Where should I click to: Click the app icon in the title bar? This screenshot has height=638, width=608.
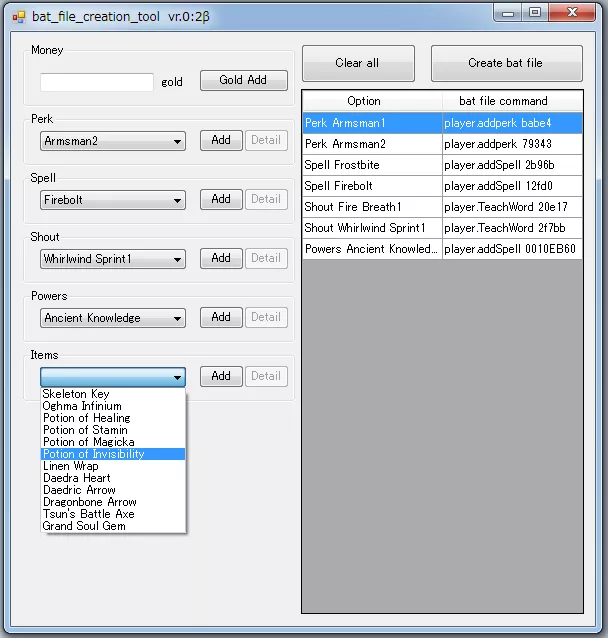[19, 17]
